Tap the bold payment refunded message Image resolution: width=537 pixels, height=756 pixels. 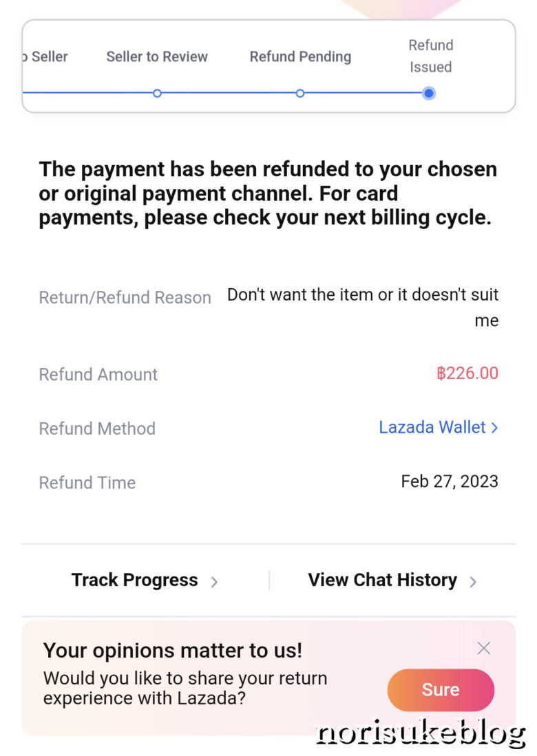[268, 193]
